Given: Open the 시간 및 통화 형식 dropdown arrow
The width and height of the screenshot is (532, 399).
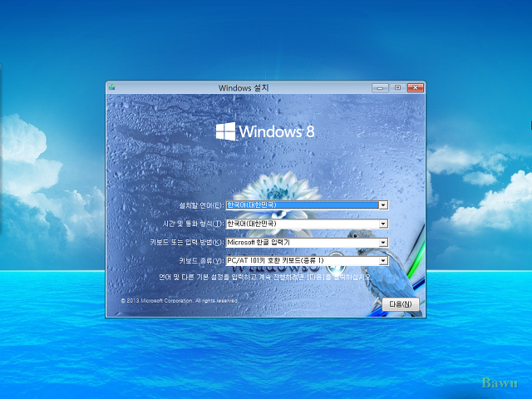Looking at the screenshot, I should (x=383, y=224).
